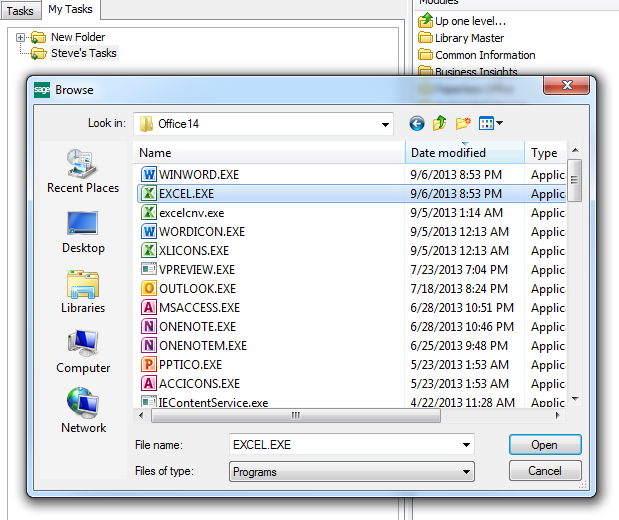Click horizontal scrollbar right arrow
619x520 pixels.
[557, 415]
